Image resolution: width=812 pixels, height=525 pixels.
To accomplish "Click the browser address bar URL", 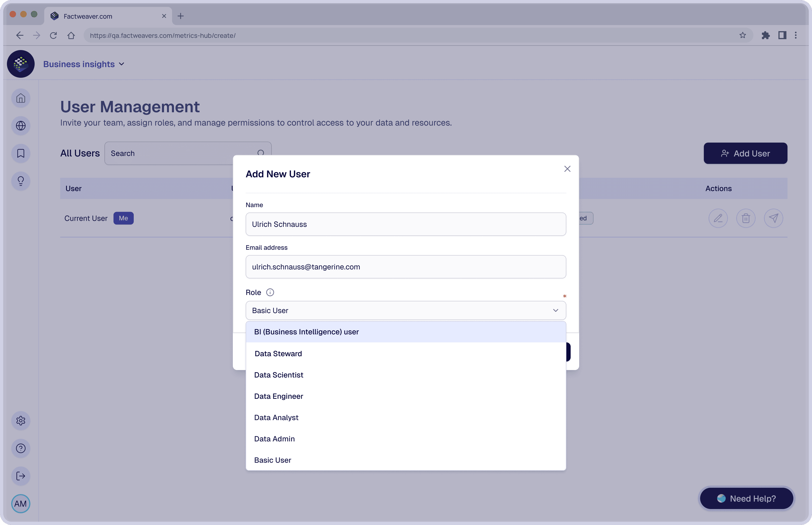I will [163, 35].
